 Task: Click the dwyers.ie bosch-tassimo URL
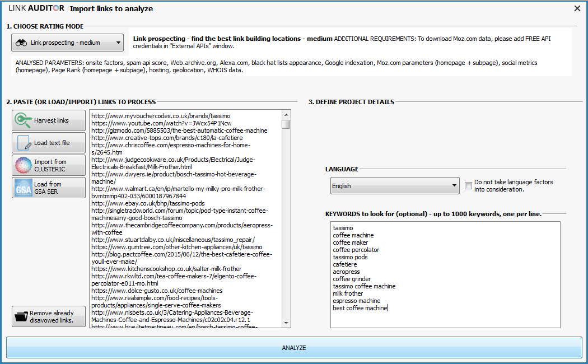pos(174,178)
